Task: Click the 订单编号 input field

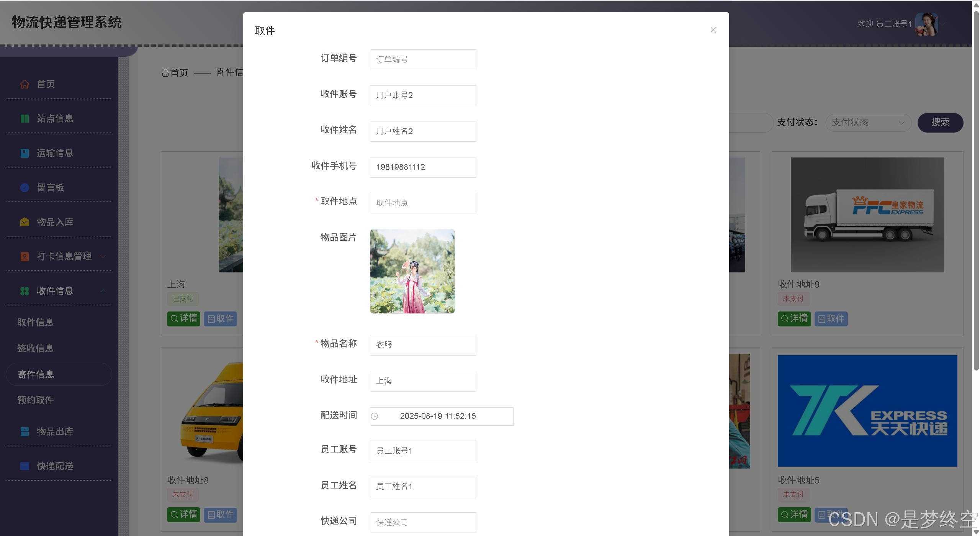Action: coord(422,59)
